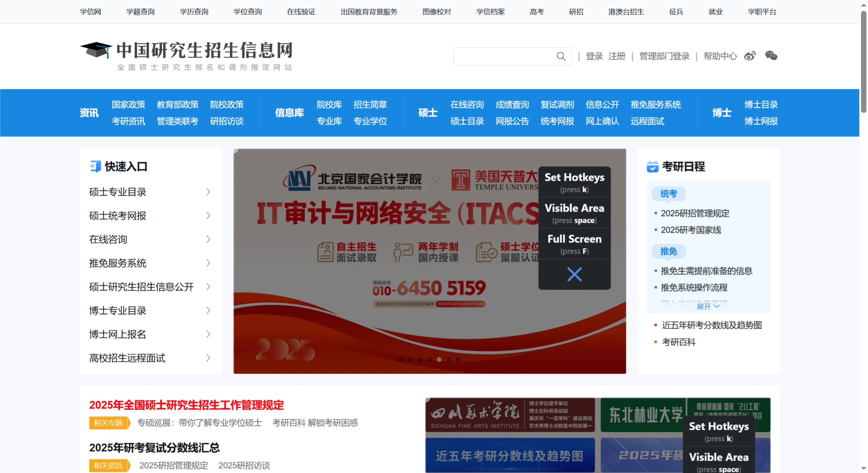Open the Weibo icon link

pyautogui.click(x=750, y=56)
